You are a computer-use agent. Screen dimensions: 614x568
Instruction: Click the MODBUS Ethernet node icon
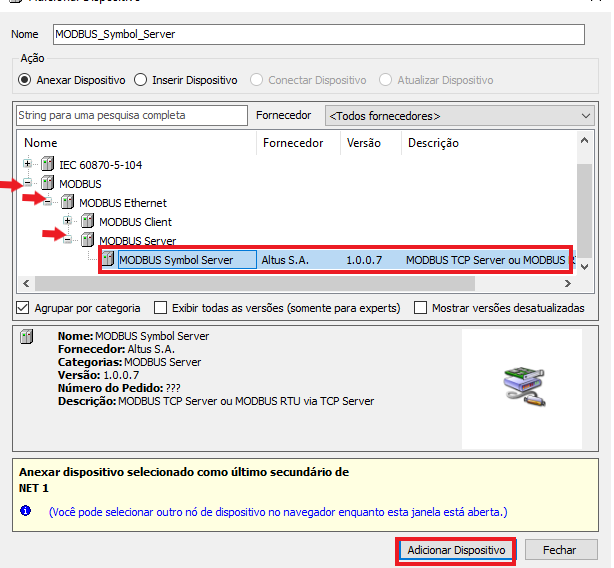coord(67,203)
